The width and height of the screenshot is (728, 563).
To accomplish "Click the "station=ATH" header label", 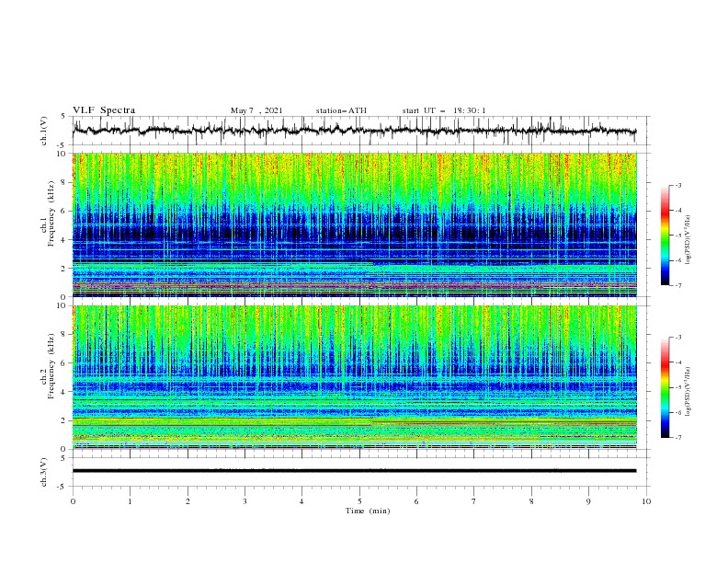I will pos(341,110).
